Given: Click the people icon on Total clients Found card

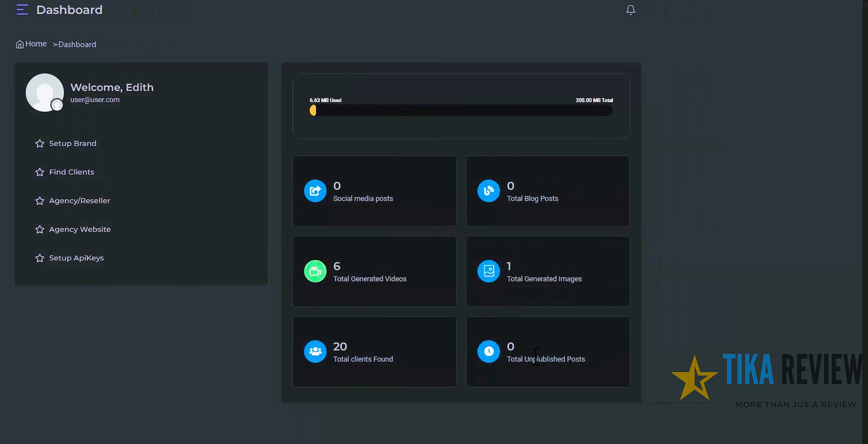Looking at the screenshot, I should pos(315,351).
